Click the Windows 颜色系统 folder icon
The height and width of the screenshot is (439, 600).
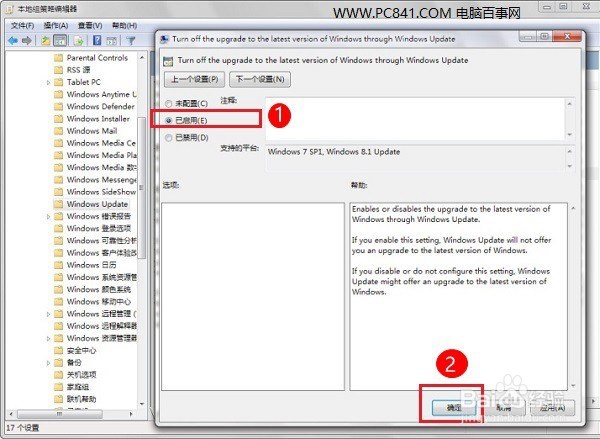[58, 289]
